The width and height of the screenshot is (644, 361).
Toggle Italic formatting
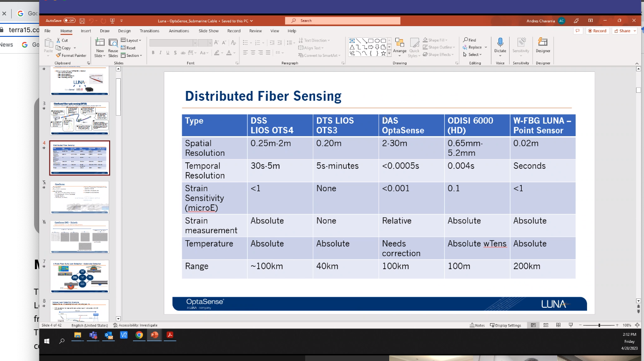[x=160, y=53]
